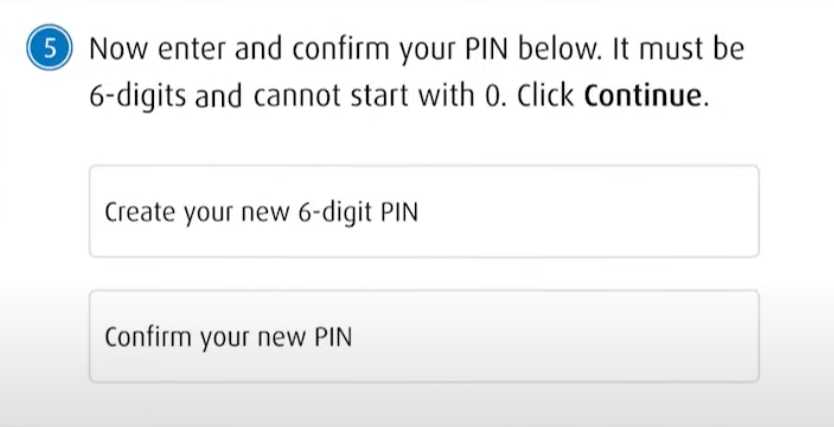The image size is (834, 427).
Task: Click the words It must be
Action: (675, 50)
